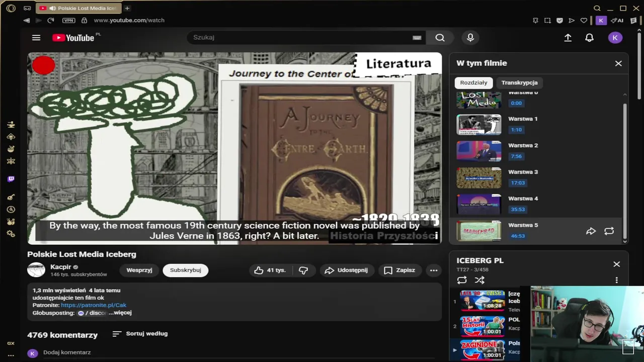Image resolution: width=644 pixels, height=362 pixels.
Task: Dislike the video
Action: tap(303, 270)
